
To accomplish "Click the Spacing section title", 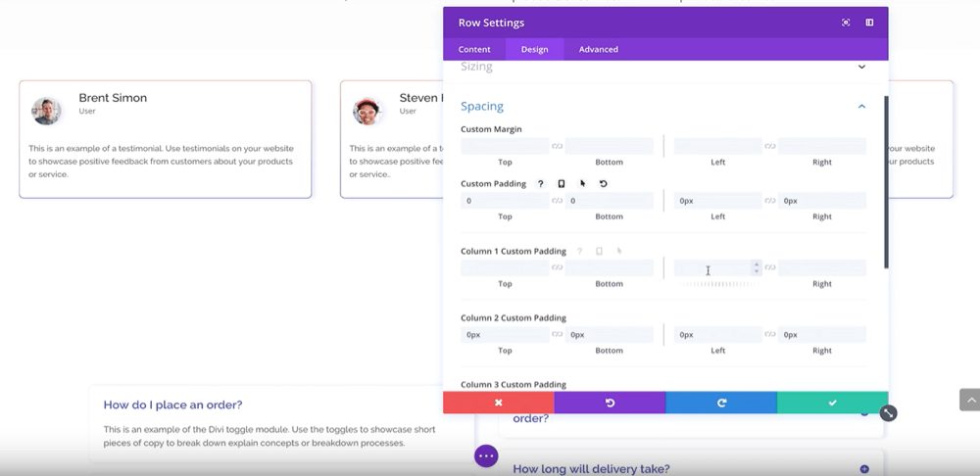I will 482,106.
